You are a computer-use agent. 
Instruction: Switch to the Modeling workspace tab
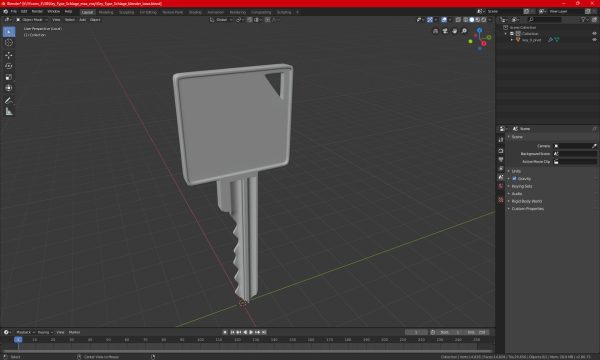pos(106,12)
